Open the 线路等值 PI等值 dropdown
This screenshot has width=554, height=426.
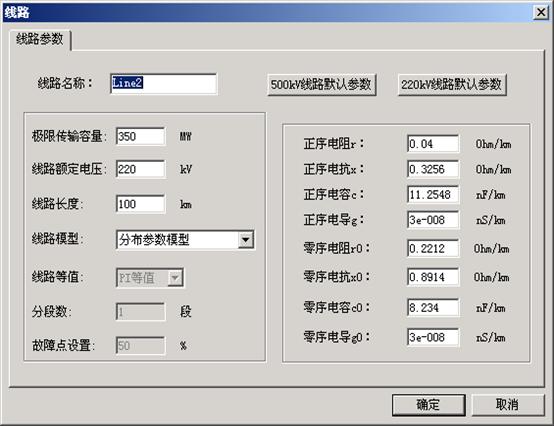150,278
